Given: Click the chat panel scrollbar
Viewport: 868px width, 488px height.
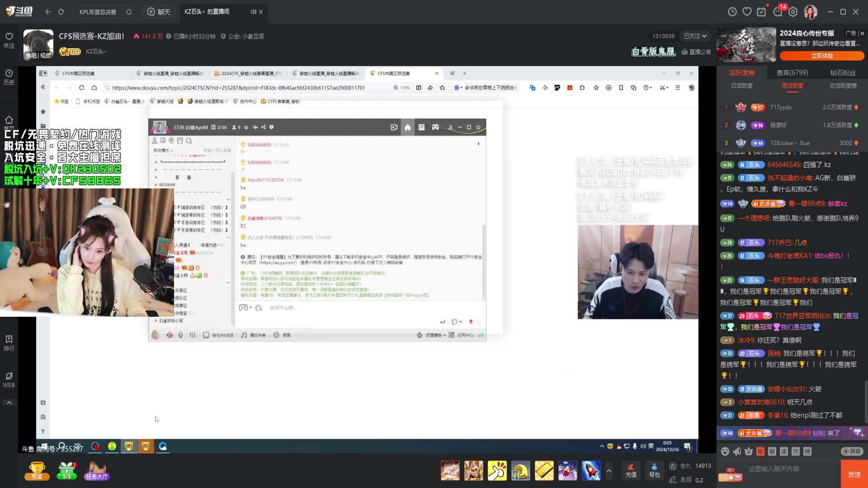Looking at the screenshot, I should pyautogui.click(x=866, y=402).
